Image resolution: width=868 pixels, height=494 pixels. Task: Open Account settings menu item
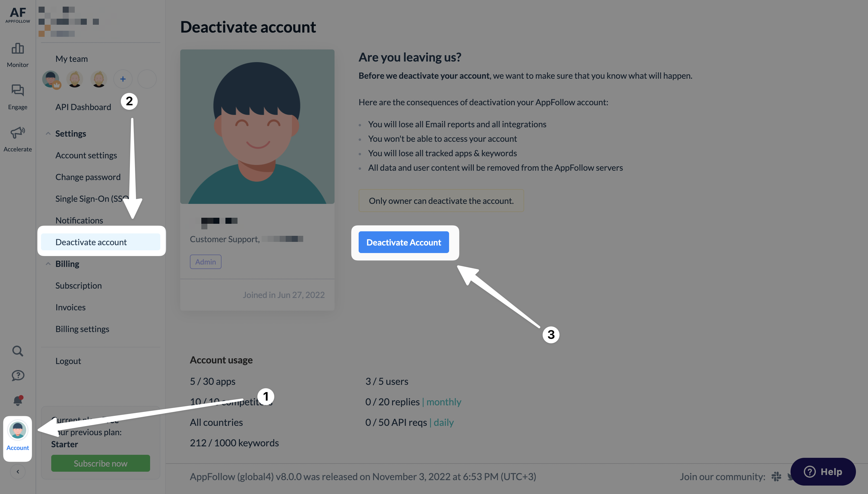(86, 155)
